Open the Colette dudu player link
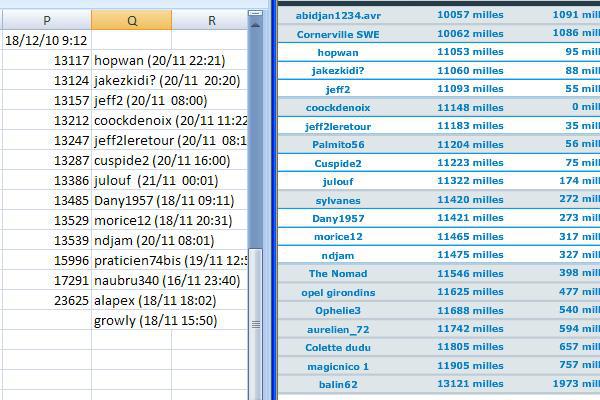The height and width of the screenshot is (400, 600). (x=338, y=347)
